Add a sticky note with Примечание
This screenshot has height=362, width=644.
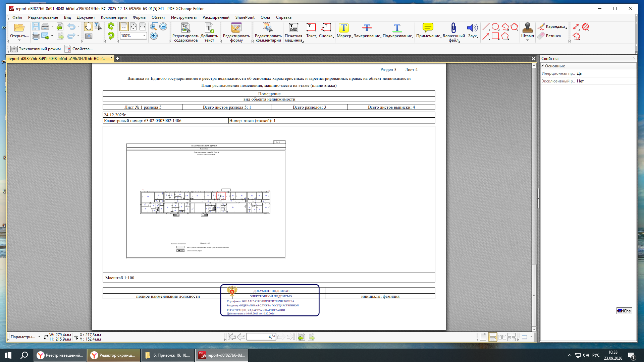[x=428, y=28]
